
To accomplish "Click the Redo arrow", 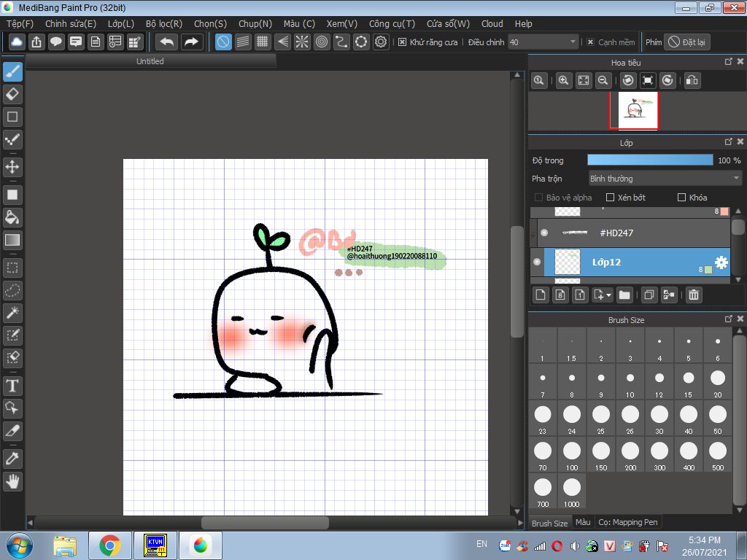I will click(192, 42).
